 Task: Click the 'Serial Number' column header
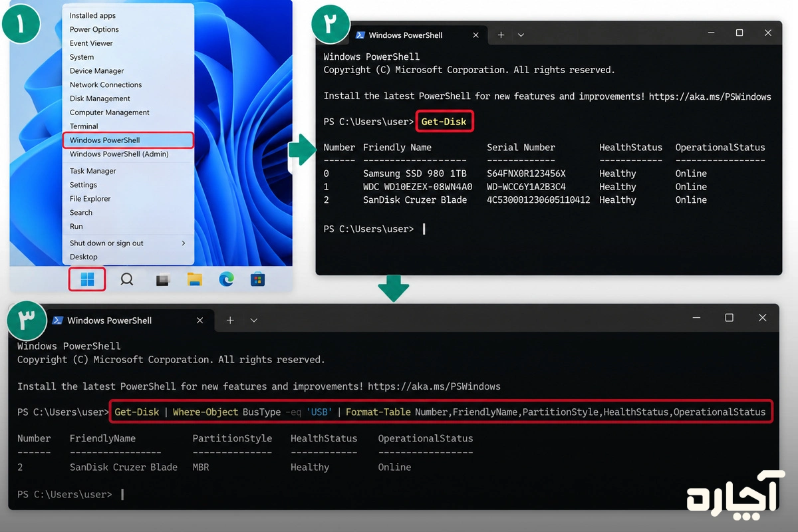coord(521,148)
